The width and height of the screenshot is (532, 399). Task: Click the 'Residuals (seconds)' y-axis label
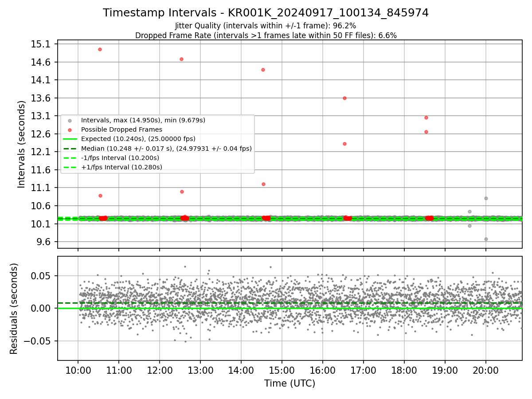14,309
